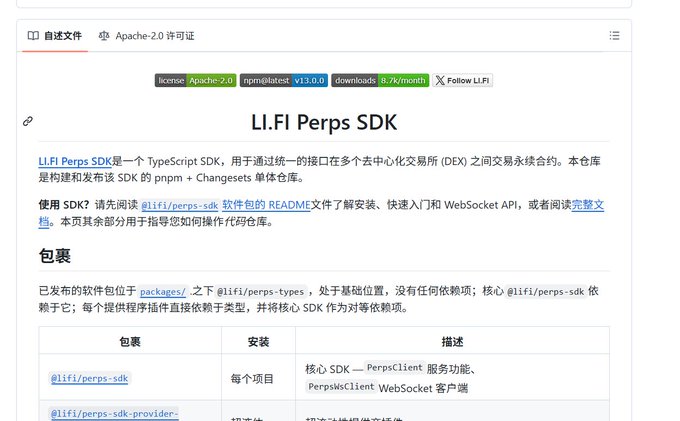The image size is (680, 421).
Task: Click the 安装 column header
Action: [258, 342]
